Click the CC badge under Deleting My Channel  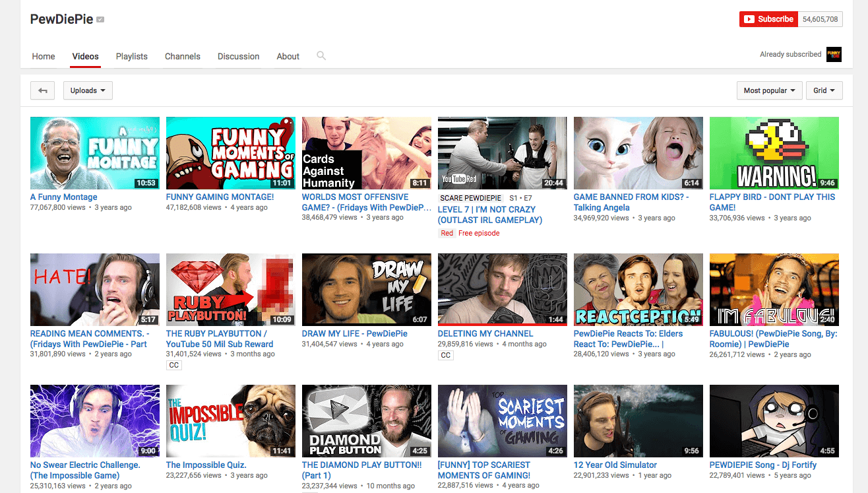[x=446, y=355]
